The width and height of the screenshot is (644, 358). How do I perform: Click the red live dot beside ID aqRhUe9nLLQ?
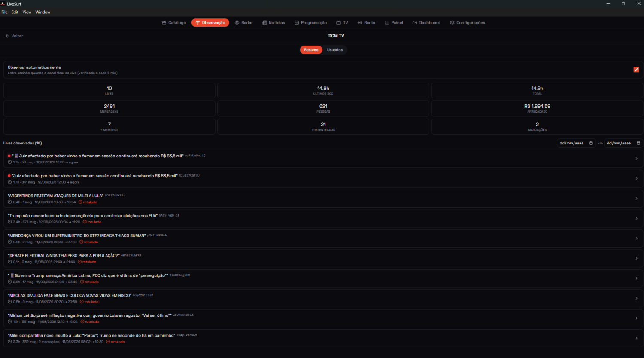pyautogui.click(x=9, y=156)
